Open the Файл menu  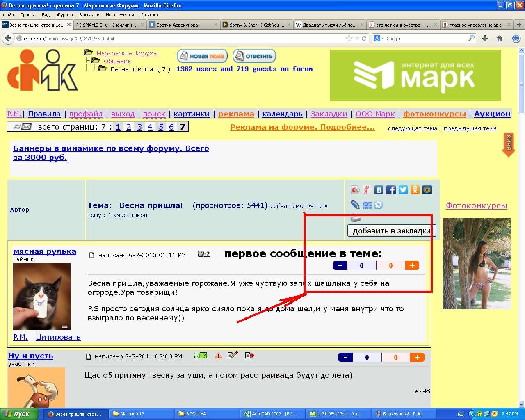8,15
